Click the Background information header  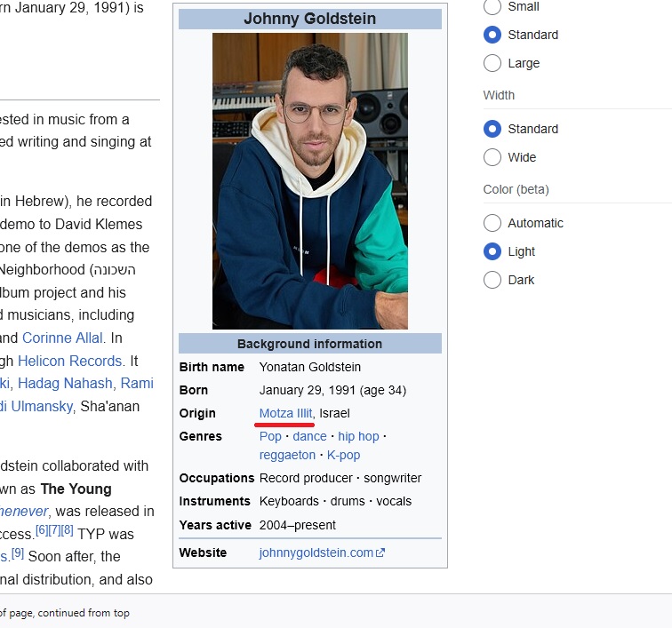tap(310, 344)
